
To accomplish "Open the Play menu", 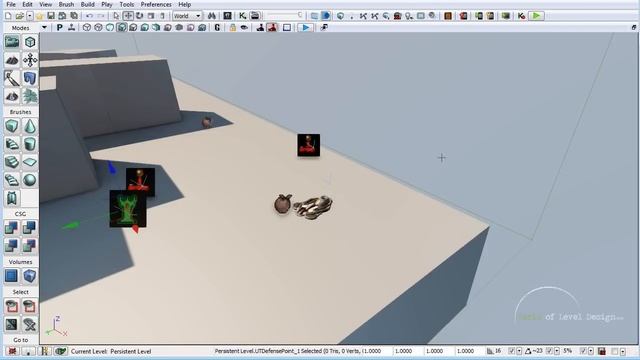I will pos(107,4).
